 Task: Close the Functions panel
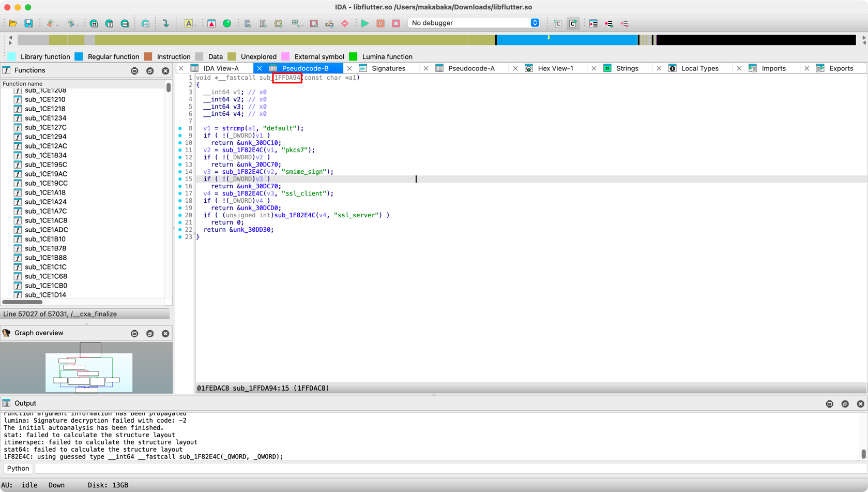coord(165,71)
